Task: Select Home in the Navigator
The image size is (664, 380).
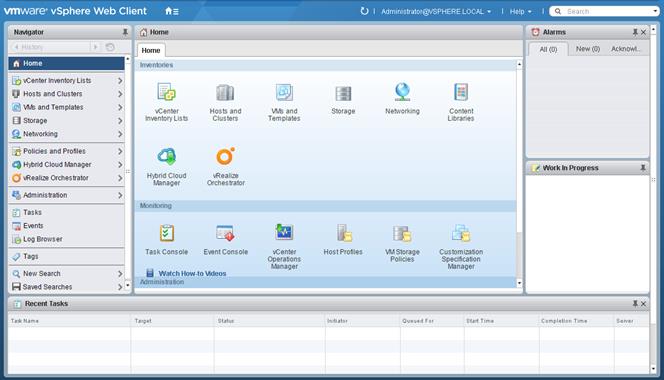Action: click(66, 63)
